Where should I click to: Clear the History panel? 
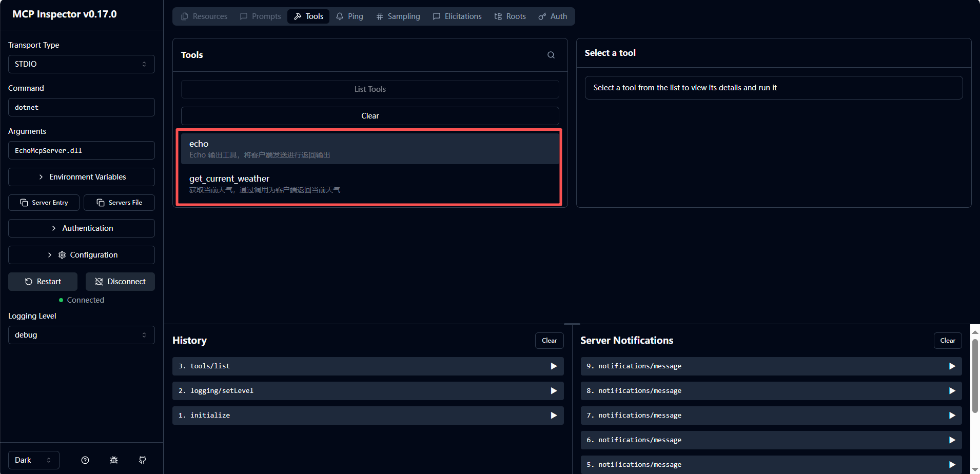(550, 341)
